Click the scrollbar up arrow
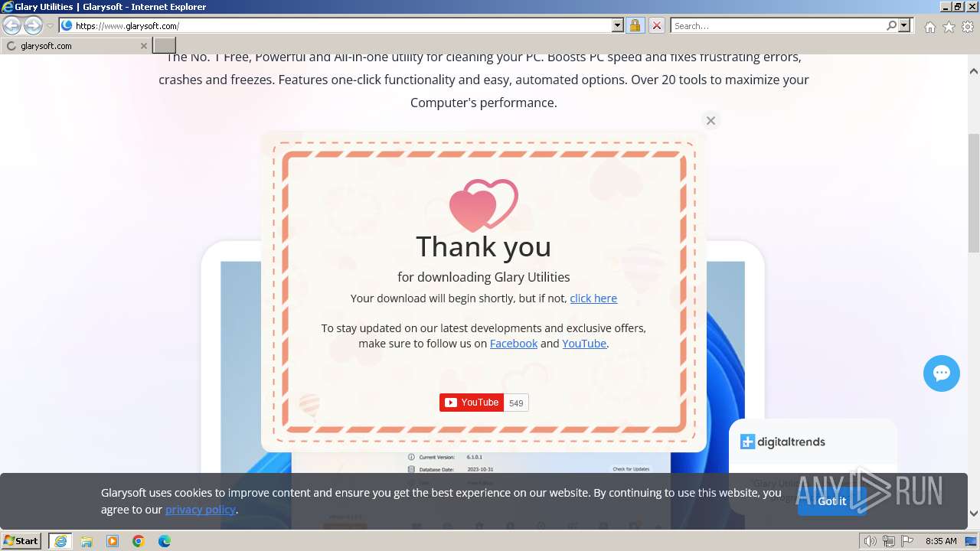980x551 pixels. (974, 70)
